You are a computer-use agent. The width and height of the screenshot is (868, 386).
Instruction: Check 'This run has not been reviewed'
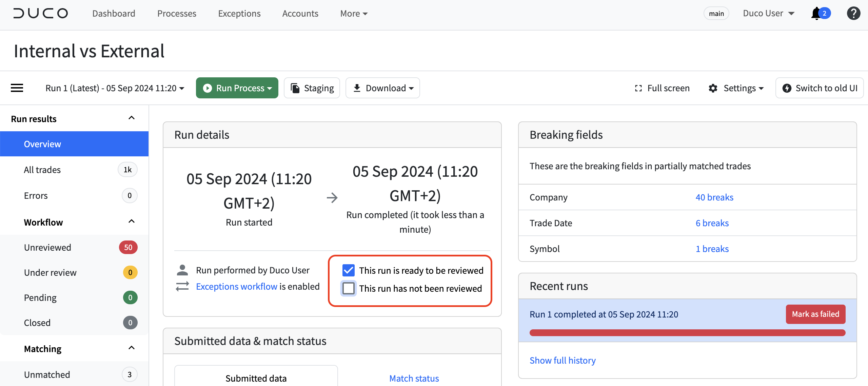pyautogui.click(x=349, y=288)
